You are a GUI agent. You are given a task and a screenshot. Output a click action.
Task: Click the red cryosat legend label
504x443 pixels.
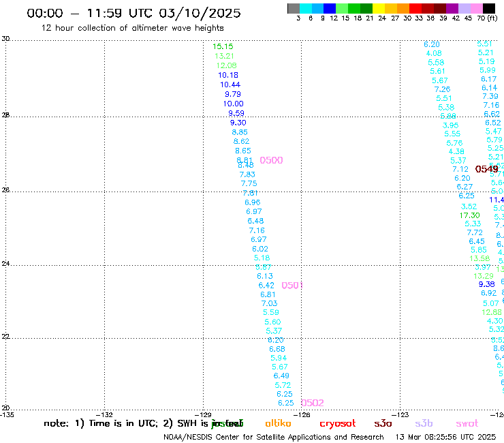[x=338, y=424]
